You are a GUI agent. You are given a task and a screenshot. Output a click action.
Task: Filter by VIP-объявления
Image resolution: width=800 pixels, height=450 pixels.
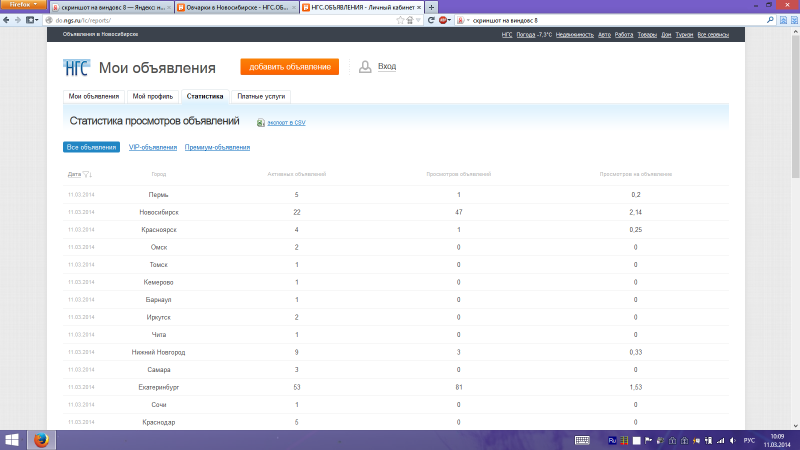(x=153, y=147)
